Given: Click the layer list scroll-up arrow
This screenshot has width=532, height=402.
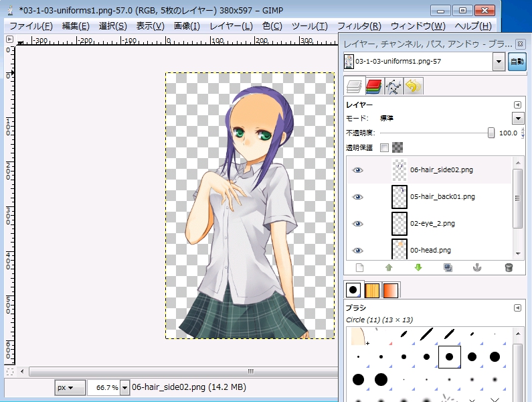Looking at the screenshot, I should (518, 163).
